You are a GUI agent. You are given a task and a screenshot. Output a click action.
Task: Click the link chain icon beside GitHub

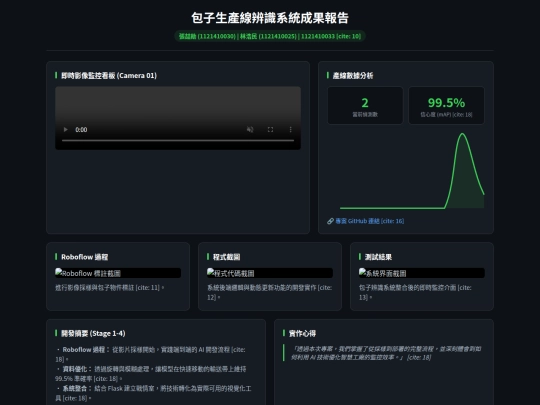point(330,221)
